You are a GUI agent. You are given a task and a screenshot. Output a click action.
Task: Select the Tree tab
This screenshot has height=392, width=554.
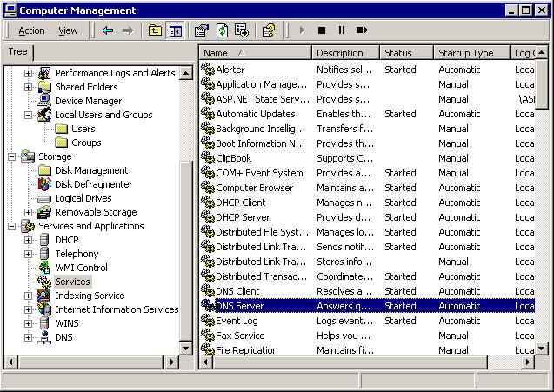pos(17,52)
